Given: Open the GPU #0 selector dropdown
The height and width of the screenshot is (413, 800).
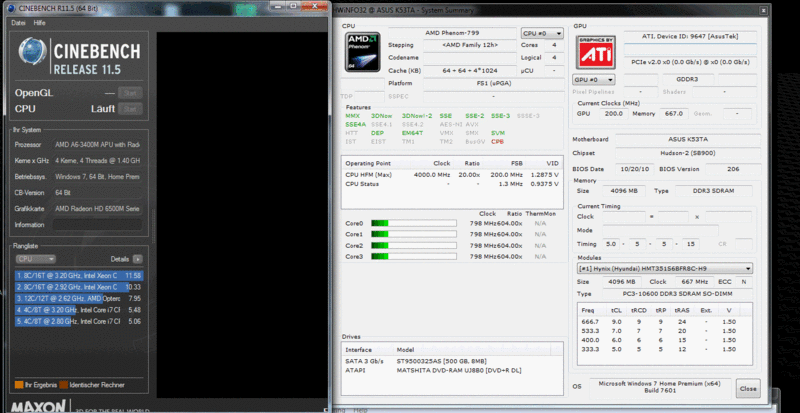Looking at the screenshot, I should pyautogui.click(x=594, y=80).
